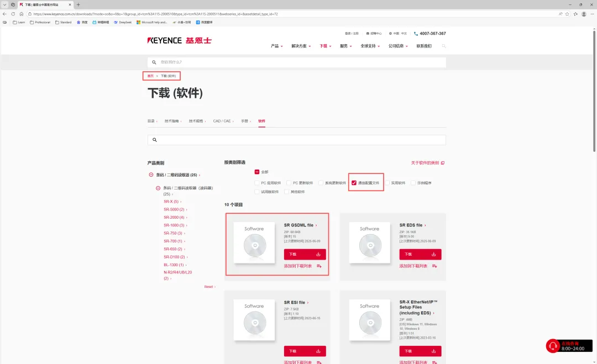Click the 登录 / 注册 link
597x364 pixels.
click(x=352, y=34)
